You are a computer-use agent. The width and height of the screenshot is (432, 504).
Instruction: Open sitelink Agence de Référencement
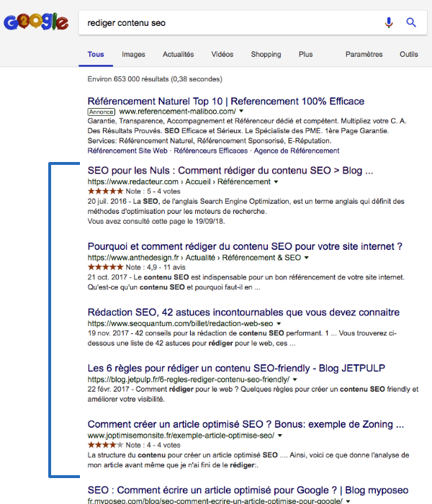[x=297, y=150]
